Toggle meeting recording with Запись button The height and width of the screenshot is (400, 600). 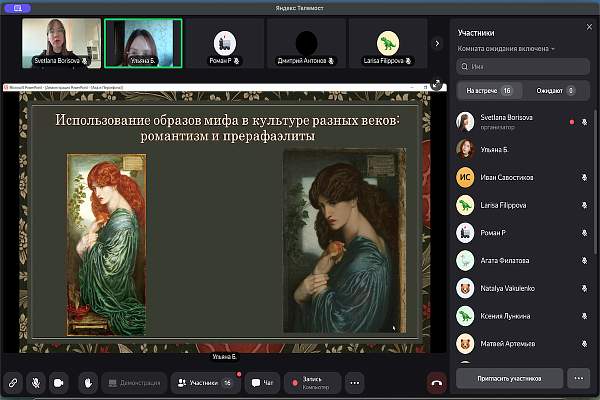pyautogui.click(x=312, y=382)
